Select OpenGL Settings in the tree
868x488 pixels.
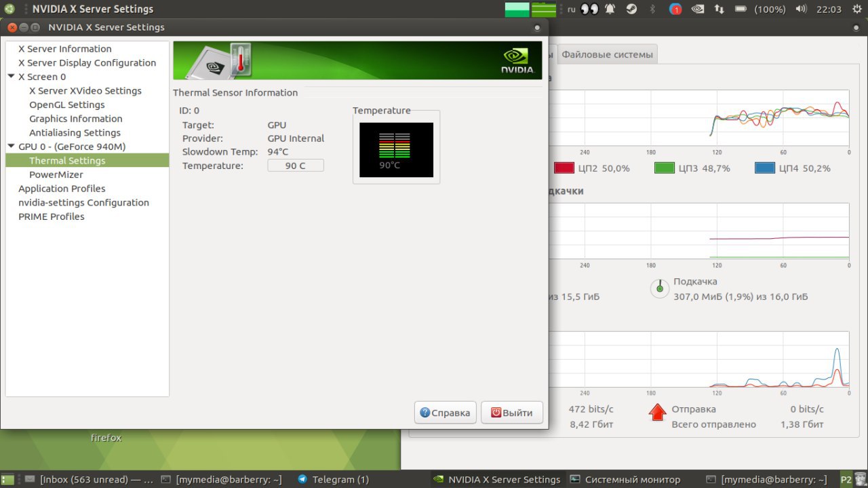click(67, 105)
